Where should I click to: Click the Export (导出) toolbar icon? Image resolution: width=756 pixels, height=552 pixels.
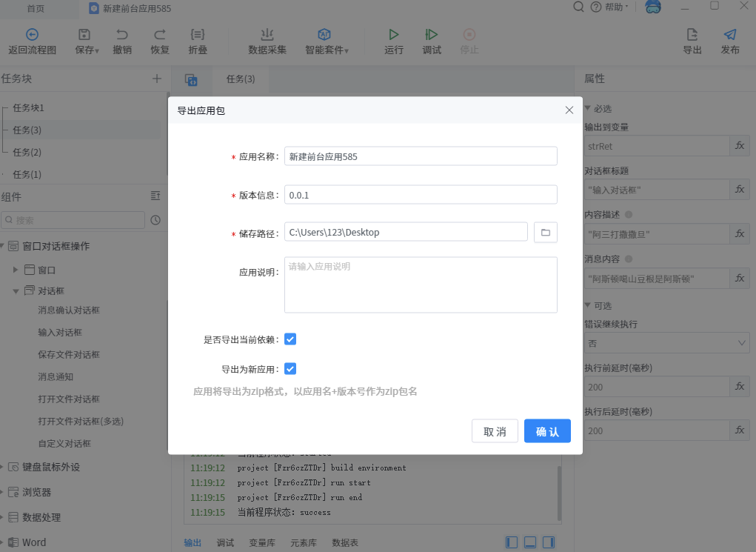pyautogui.click(x=692, y=35)
